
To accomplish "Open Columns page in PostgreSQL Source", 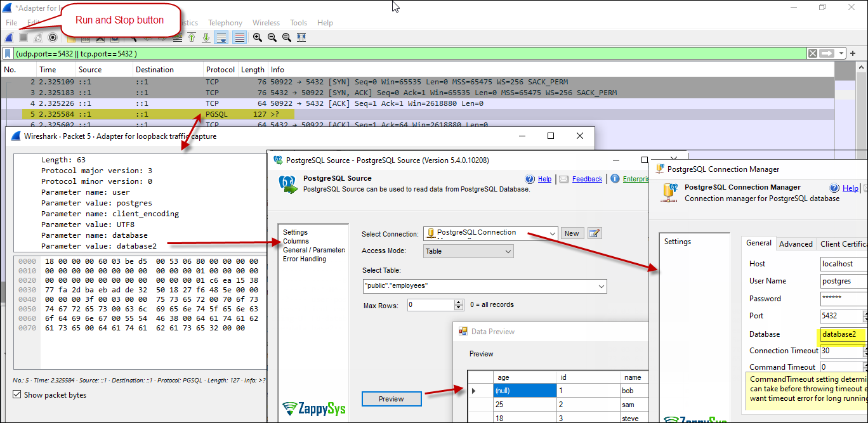I will (296, 241).
